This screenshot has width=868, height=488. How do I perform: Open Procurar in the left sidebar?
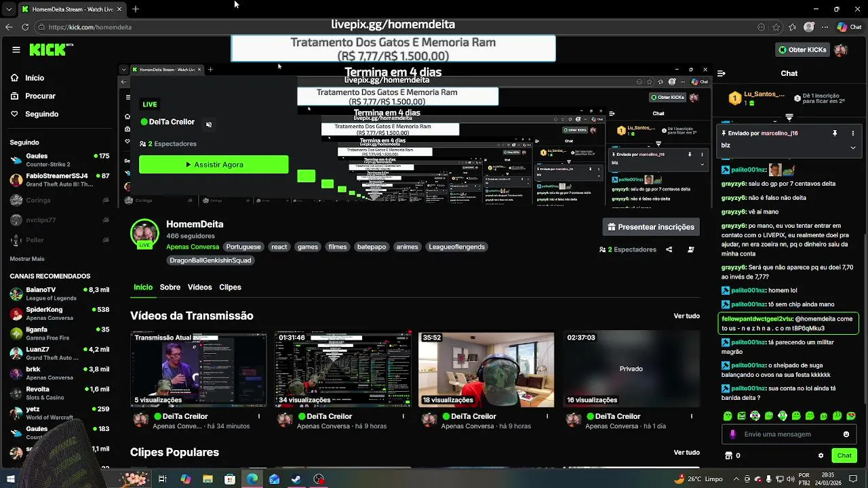(33, 96)
